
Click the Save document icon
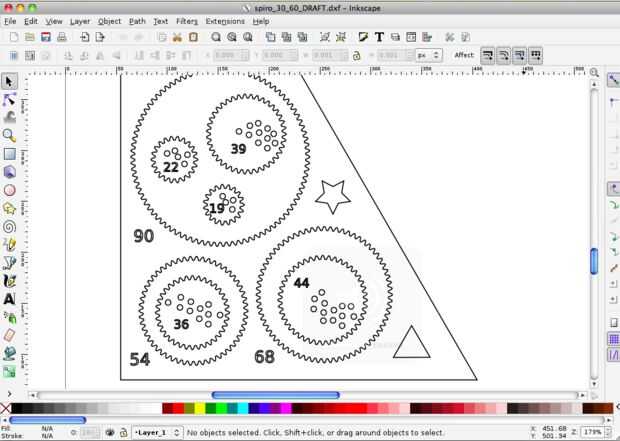point(45,37)
